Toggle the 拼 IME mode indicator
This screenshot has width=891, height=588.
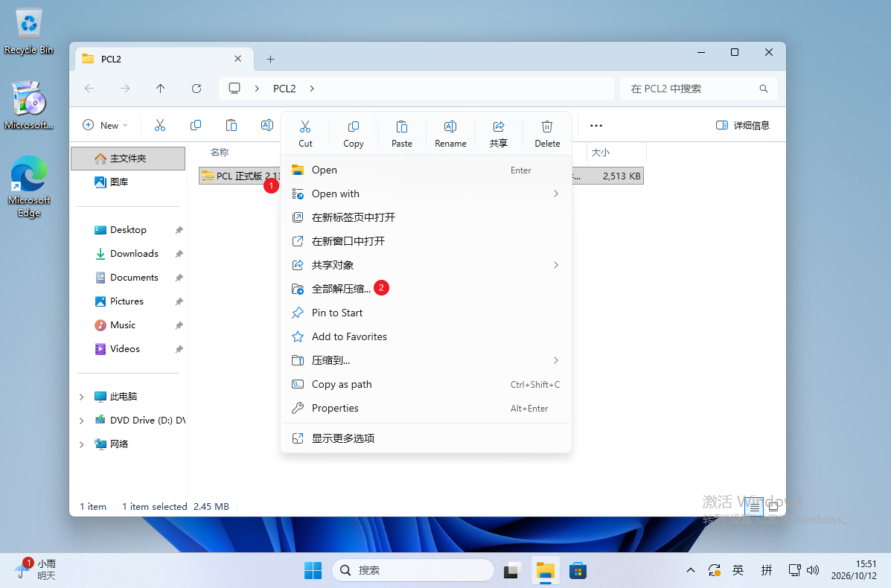(767, 570)
